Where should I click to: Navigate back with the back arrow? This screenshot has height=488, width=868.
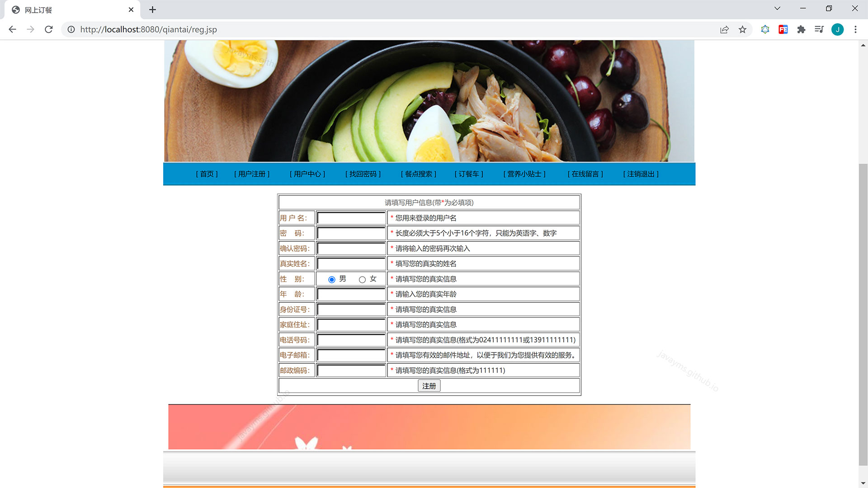click(x=12, y=29)
